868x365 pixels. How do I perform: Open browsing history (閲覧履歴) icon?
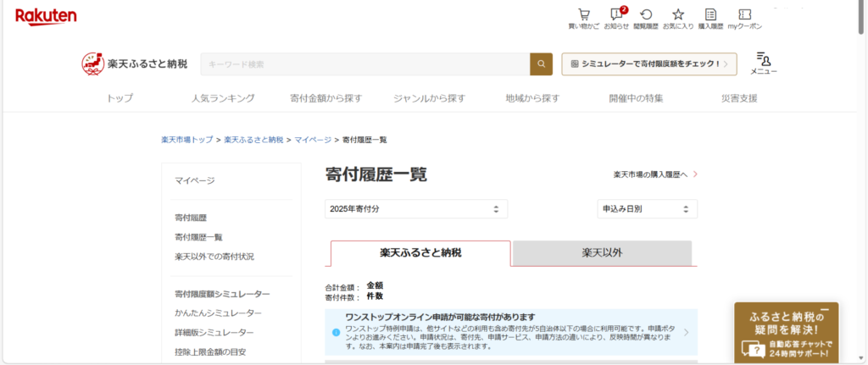[x=646, y=15]
